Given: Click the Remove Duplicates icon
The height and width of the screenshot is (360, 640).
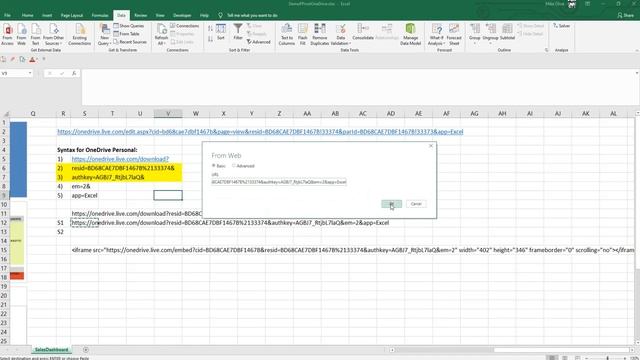Looking at the screenshot, I should coord(320,34).
